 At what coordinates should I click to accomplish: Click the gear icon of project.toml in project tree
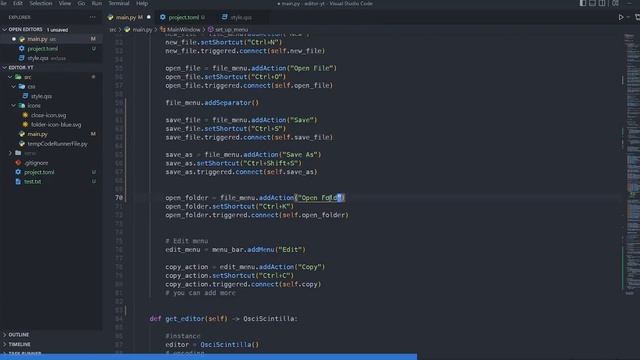point(18,172)
